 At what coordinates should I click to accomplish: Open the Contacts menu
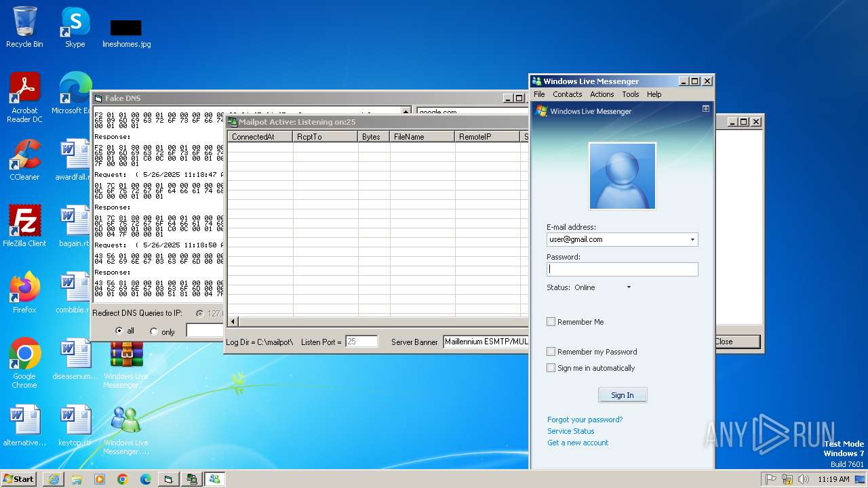click(x=568, y=94)
